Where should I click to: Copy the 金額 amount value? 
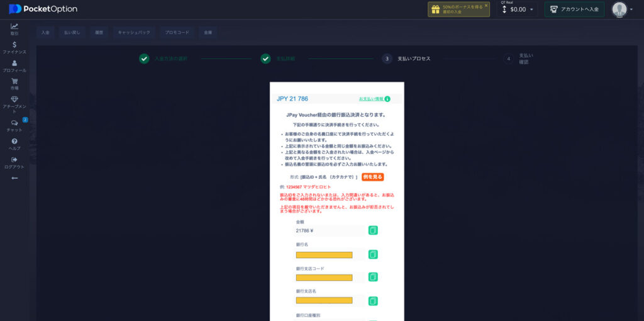(x=373, y=230)
